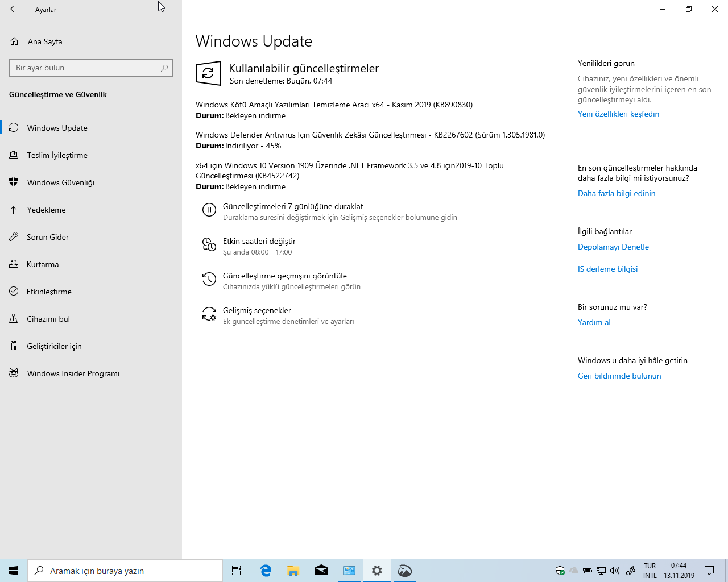Open Güncelleştirme geçmişini görüntüle
The height and width of the screenshot is (582, 728).
point(285,276)
